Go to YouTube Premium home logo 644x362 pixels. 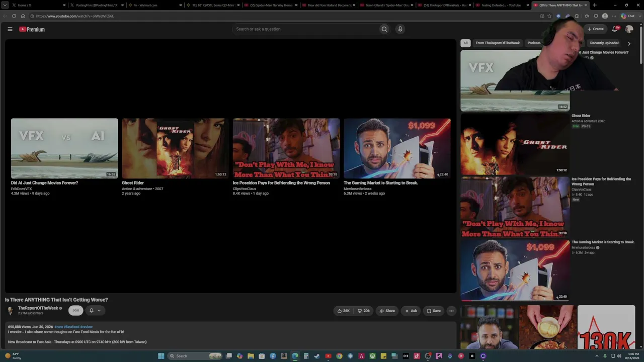point(32,29)
